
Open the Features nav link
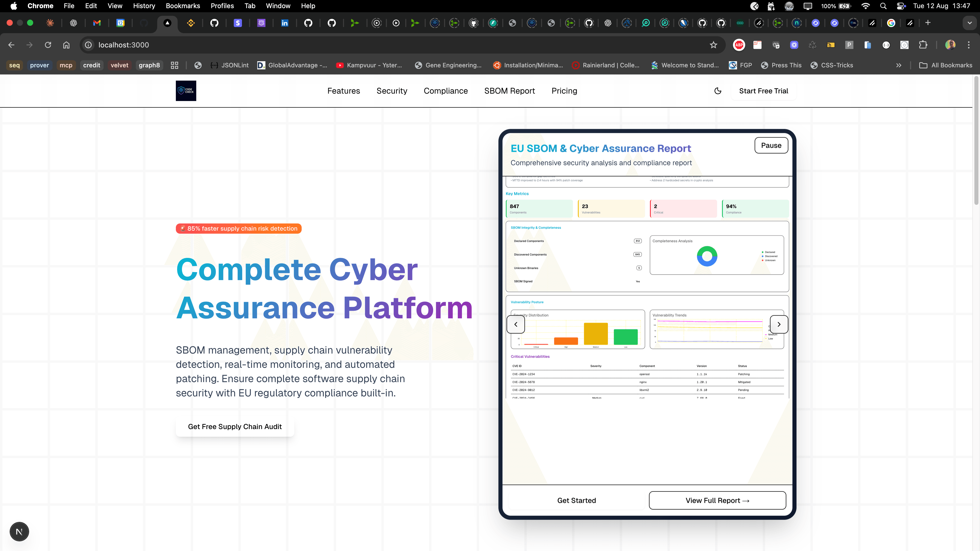[x=344, y=91]
